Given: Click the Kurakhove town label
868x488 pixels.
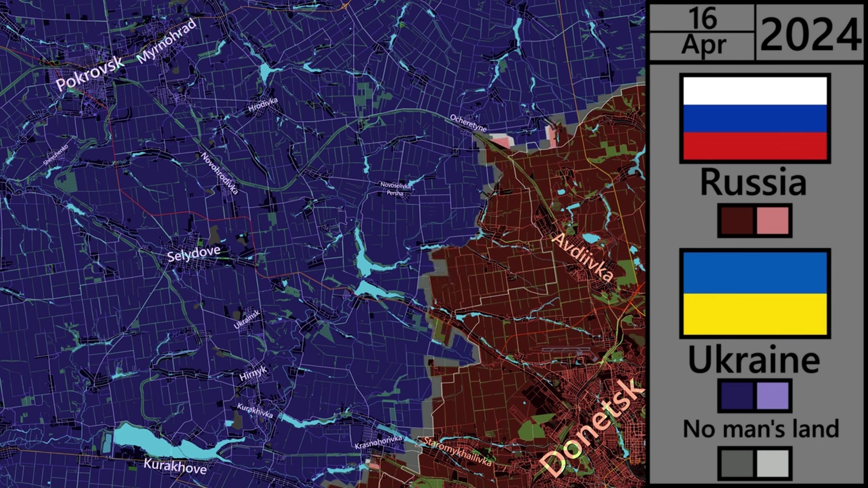Looking at the screenshot, I should pyautogui.click(x=175, y=466).
